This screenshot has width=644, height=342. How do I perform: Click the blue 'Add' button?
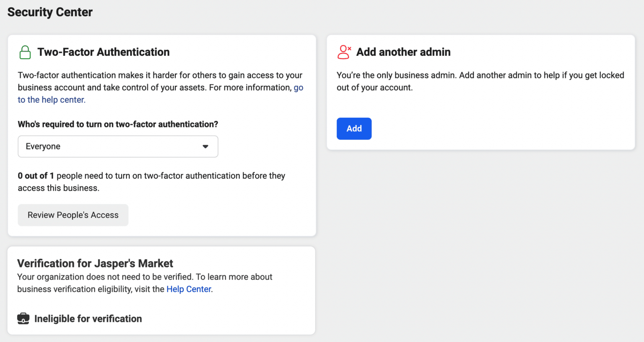354,128
